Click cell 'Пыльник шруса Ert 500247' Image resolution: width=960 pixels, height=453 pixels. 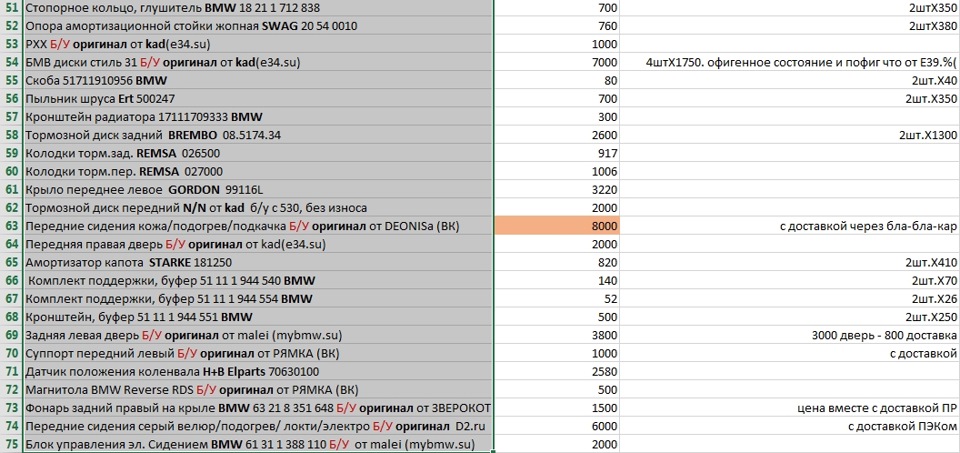pyautogui.click(x=258, y=99)
